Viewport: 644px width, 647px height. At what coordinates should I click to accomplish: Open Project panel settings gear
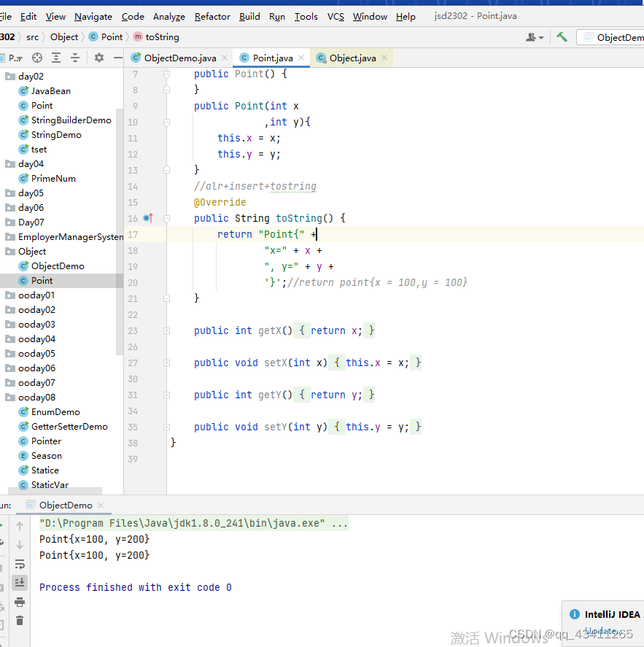100,58
